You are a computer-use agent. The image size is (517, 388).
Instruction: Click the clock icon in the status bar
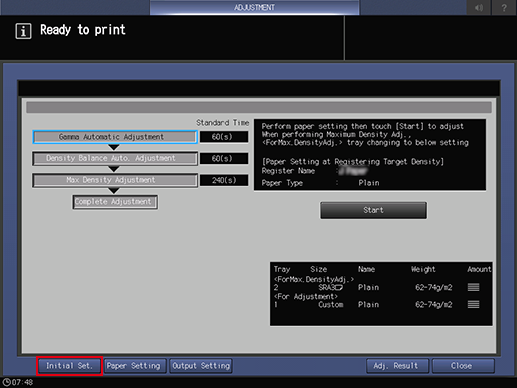click(x=6, y=382)
